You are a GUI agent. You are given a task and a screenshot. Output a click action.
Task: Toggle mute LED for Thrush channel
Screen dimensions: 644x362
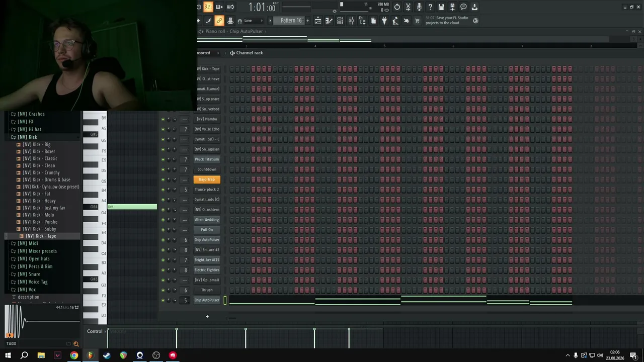pos(163,290)
